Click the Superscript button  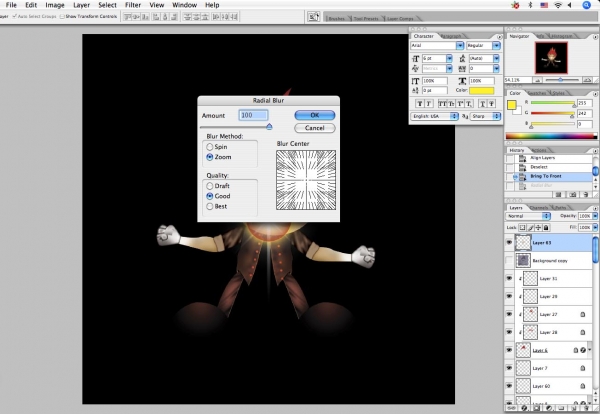click(x=460, y=104)
